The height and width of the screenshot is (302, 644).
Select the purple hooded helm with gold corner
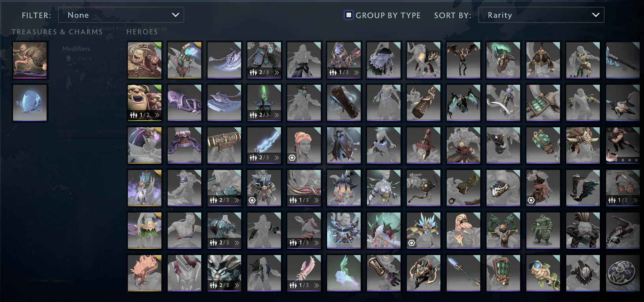tap(144, 145)
